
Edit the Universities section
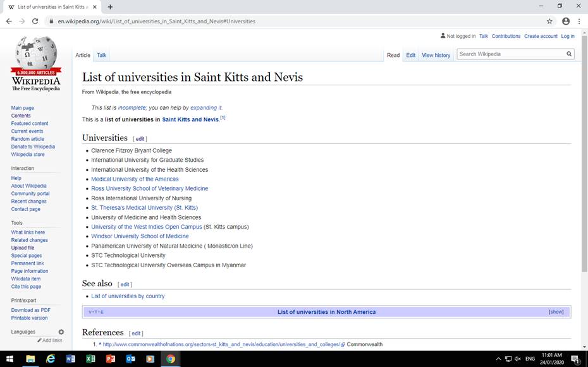point(140,139)
